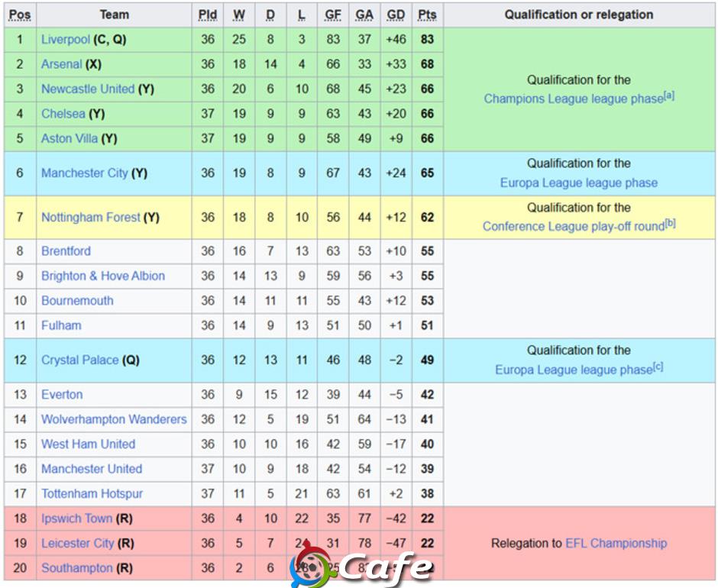Open Manchester City team page
718x588 pixels.
(x=85, y=173)
